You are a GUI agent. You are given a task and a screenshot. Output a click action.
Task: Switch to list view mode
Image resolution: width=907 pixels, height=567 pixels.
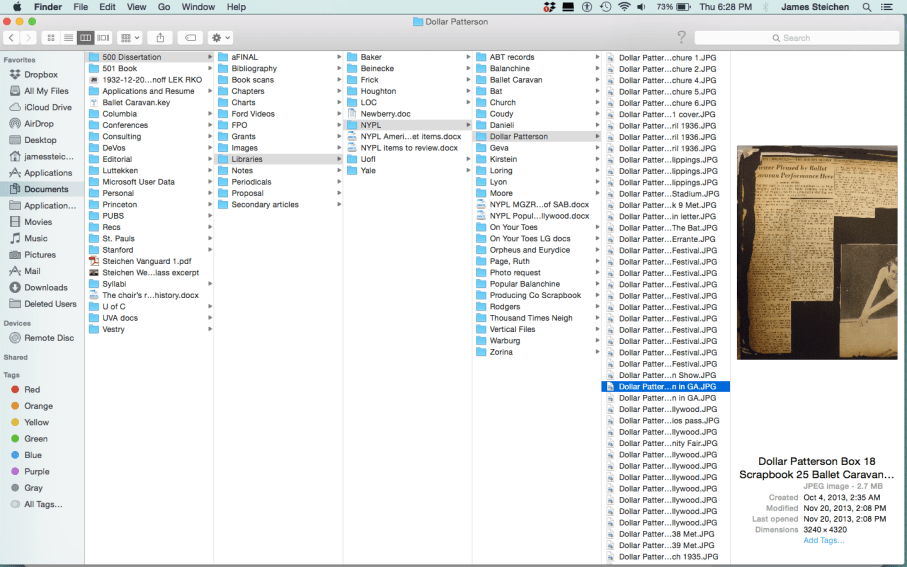68,38
